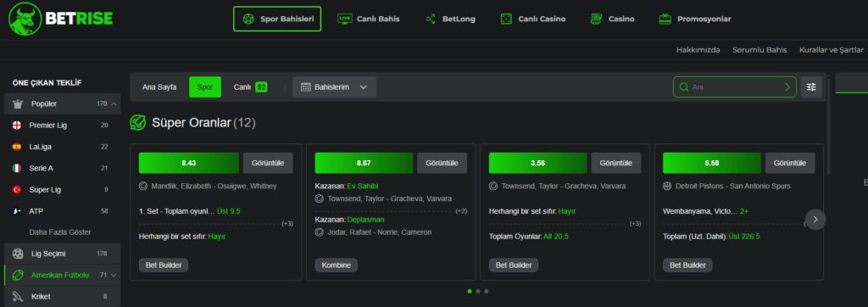Click Daha Fazla Göster
The image size is (868, 307).
60,232
